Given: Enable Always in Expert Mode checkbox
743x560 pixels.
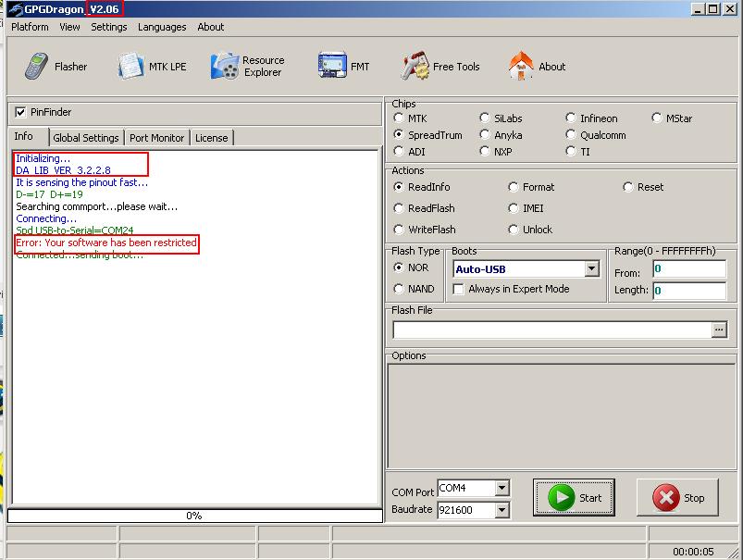Looking at the screenshot, I should 458,289.
